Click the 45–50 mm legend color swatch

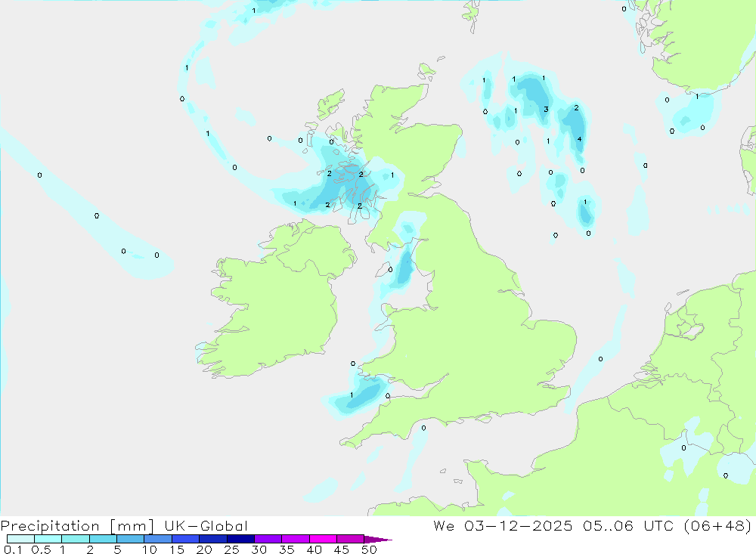[x=350, y=539]
